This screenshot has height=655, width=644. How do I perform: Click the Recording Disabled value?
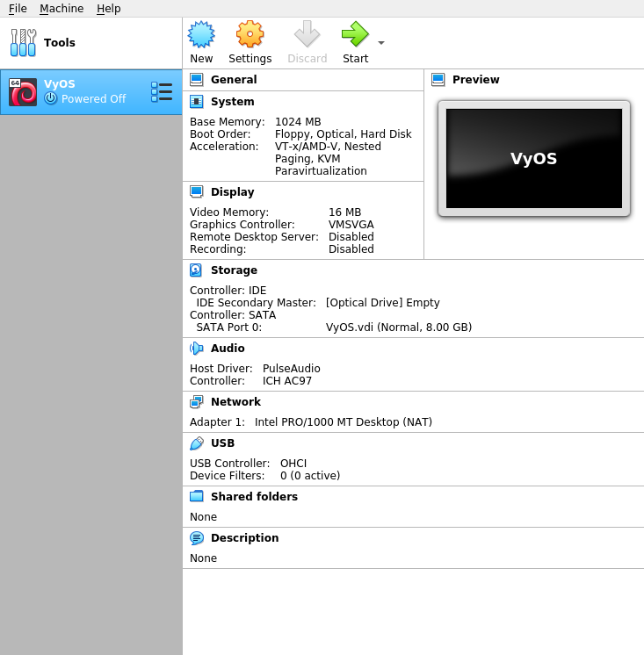point(351,249)
